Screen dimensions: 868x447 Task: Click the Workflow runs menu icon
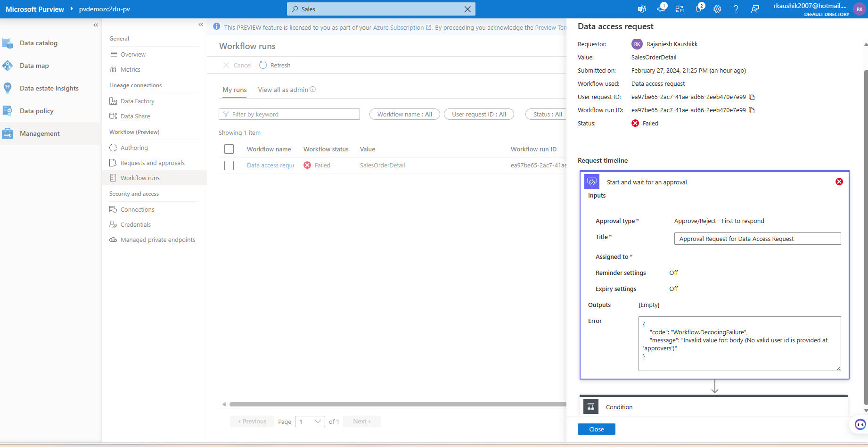[113, 178]
